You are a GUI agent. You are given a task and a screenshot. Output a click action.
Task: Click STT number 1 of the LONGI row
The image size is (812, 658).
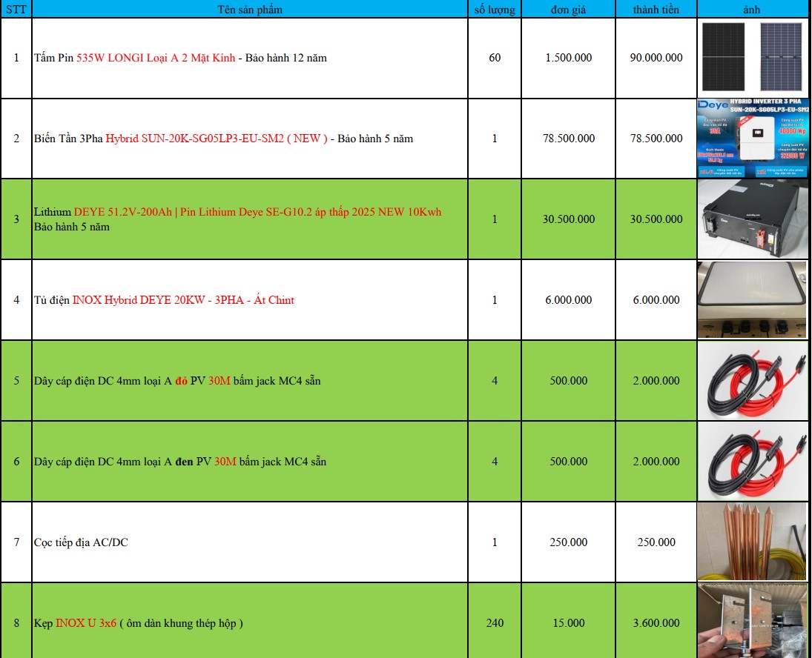coord(16,58)
